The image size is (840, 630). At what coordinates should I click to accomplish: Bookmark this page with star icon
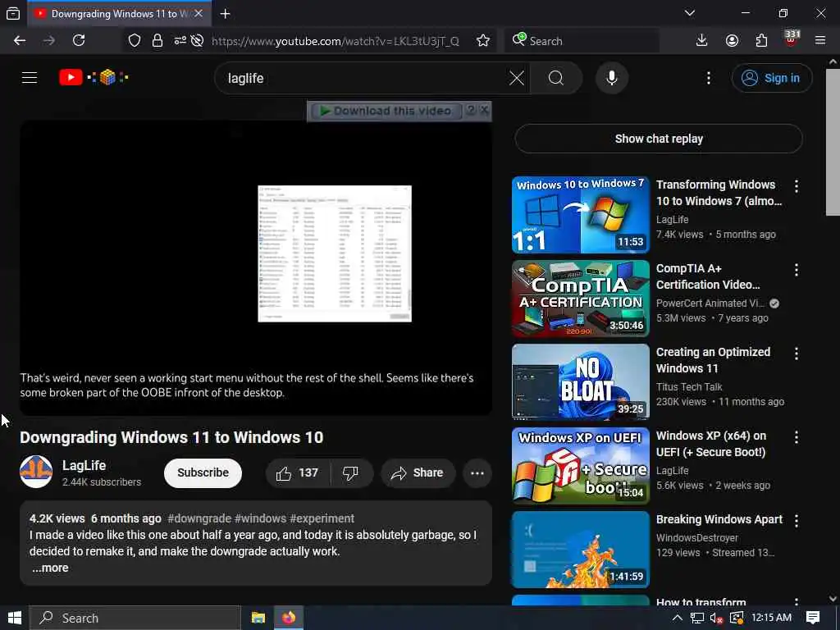point(482,41)
